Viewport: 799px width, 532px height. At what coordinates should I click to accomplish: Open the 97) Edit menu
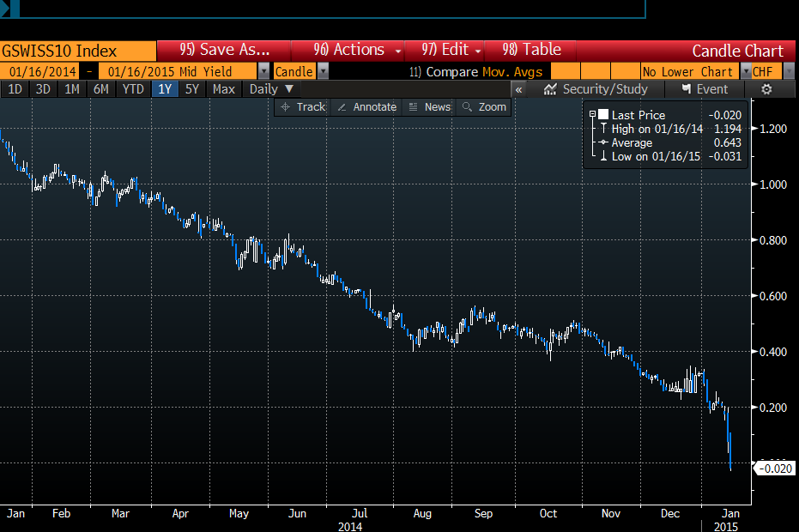[451, 50]
